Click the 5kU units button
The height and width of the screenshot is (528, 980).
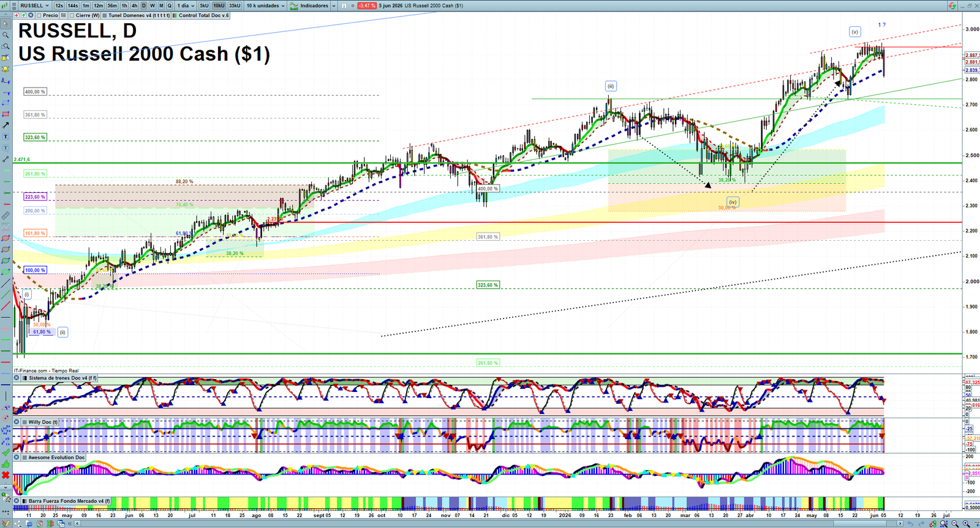[204, 6]
